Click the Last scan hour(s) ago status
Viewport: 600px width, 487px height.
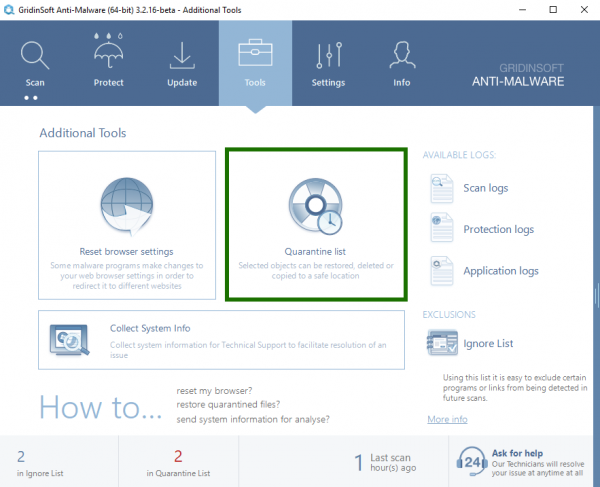pos(385,462)
